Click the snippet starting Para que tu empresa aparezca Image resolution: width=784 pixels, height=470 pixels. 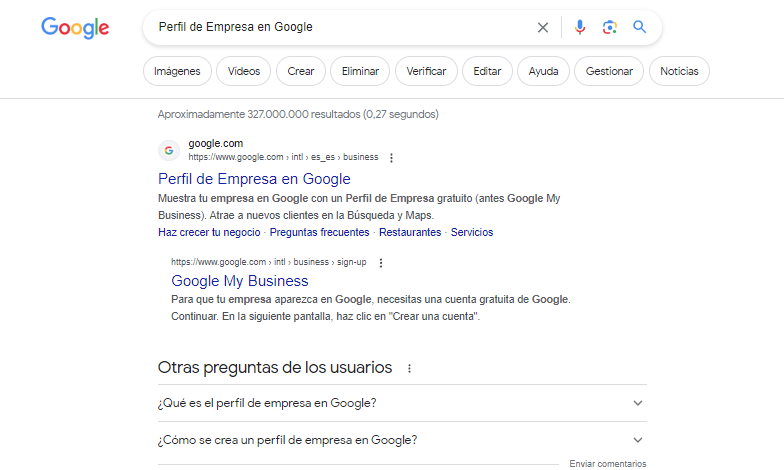point(370,308)
